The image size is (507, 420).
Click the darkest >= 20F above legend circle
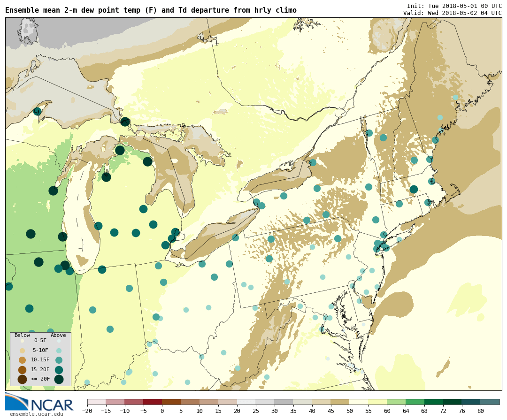[x=59, y=379]
